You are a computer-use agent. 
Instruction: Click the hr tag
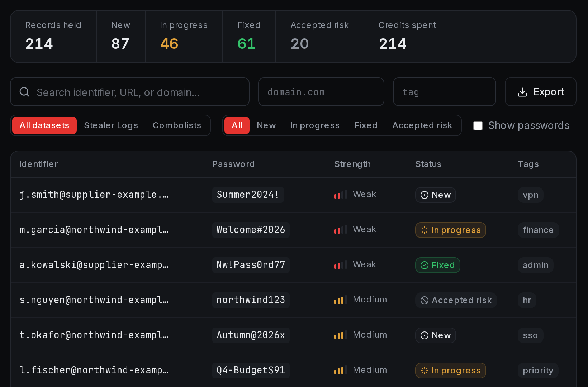(527, 300)
